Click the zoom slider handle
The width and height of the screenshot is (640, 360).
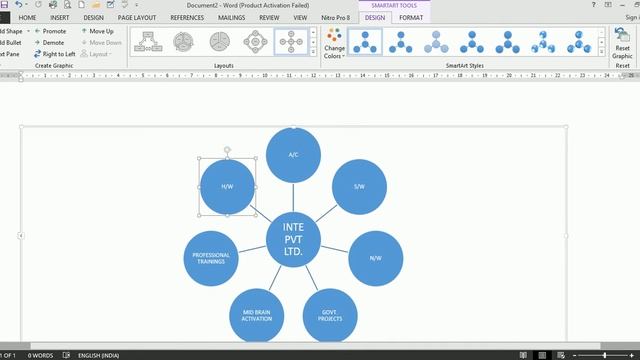[x=604, y=356]
